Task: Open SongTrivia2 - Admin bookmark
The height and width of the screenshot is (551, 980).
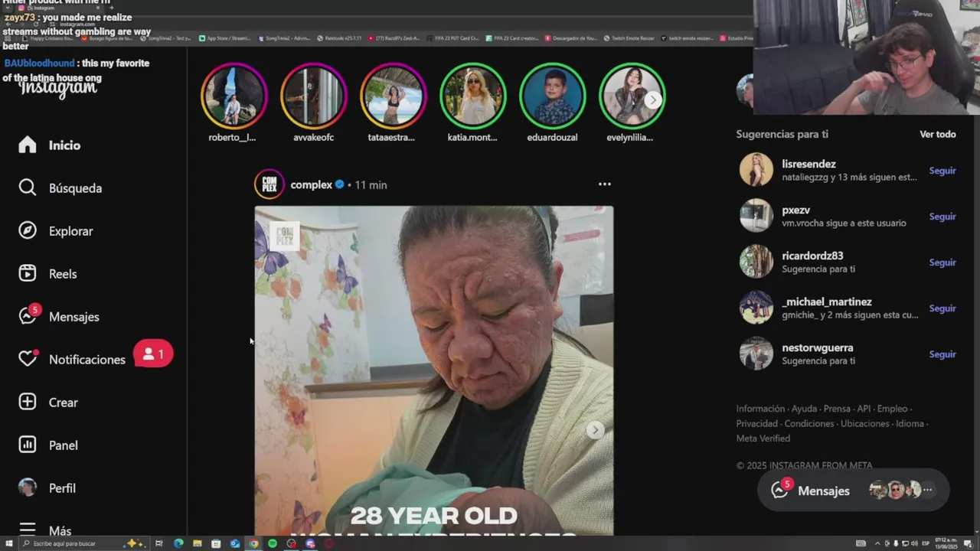Action: click(284, 37)
